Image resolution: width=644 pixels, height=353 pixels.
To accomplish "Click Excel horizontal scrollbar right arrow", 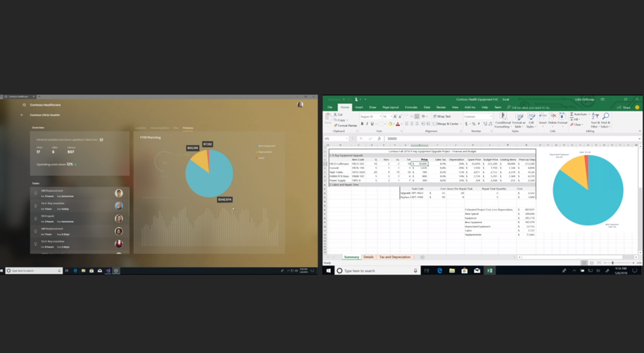I will click(x=636, y=257).
